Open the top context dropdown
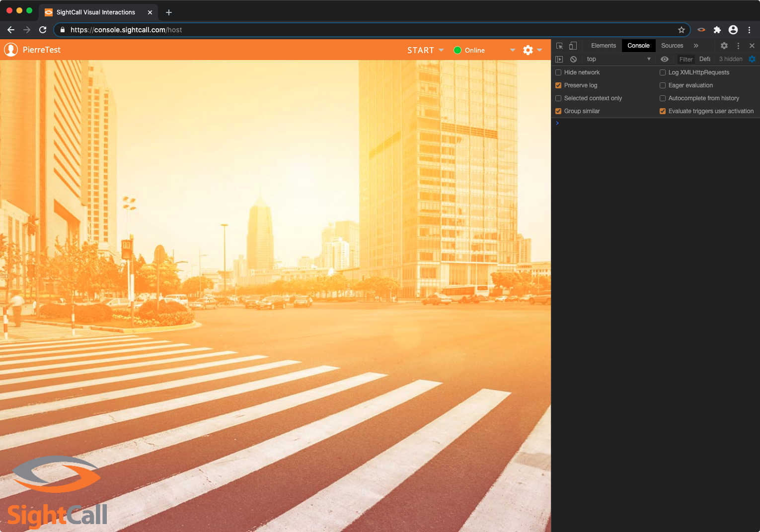Image resolution: width=760 pixels, height=532 pixels. 618,59
